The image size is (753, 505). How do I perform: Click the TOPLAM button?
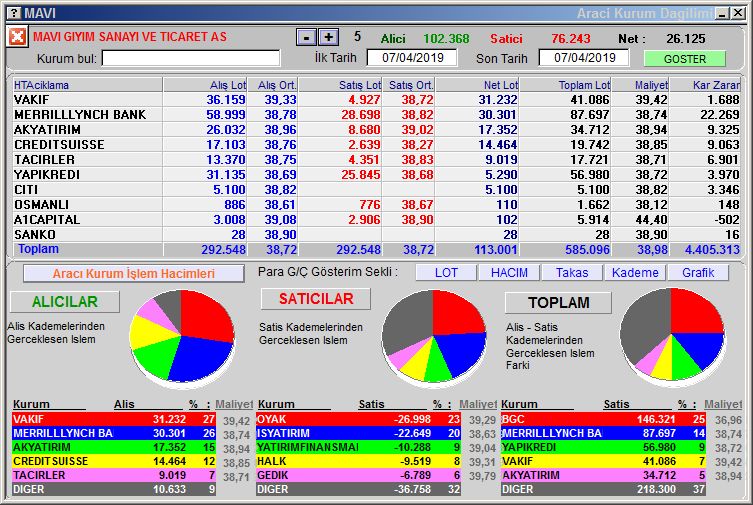pyautogui.click(x=559, y=302)
